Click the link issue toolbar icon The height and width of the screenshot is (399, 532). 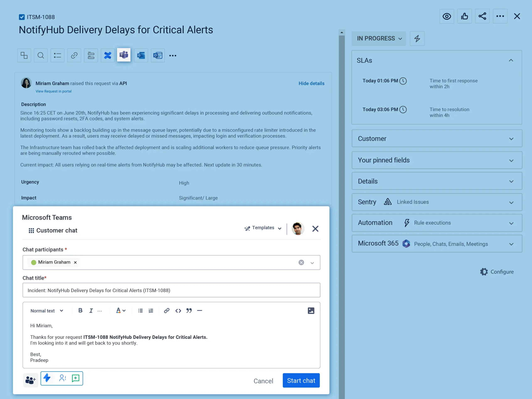(74, 55)
